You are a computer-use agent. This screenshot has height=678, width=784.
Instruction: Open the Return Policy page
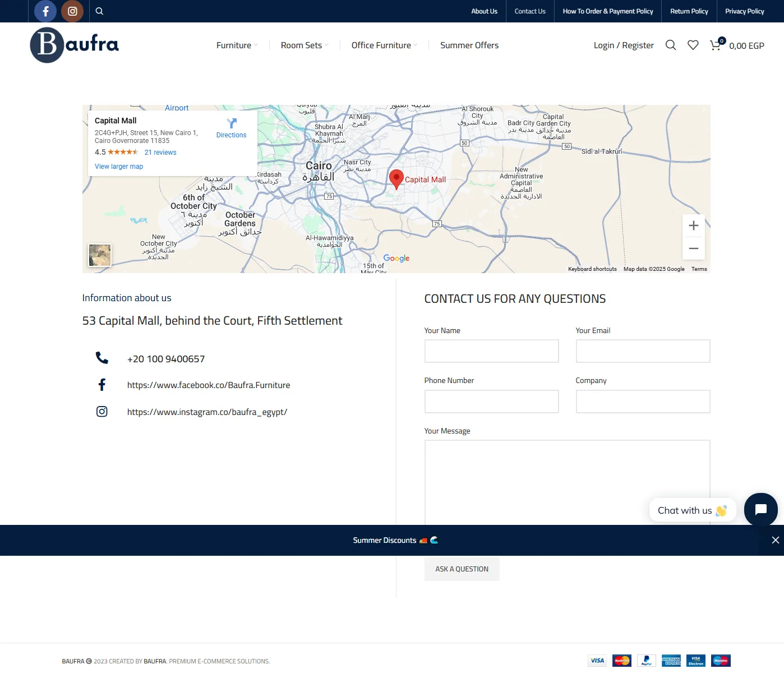[689, 11]
